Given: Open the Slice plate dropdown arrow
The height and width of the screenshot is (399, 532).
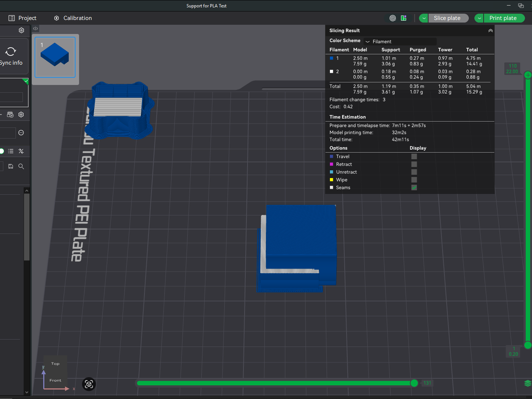Looking at the screenshot, I should tap(424, 18).
